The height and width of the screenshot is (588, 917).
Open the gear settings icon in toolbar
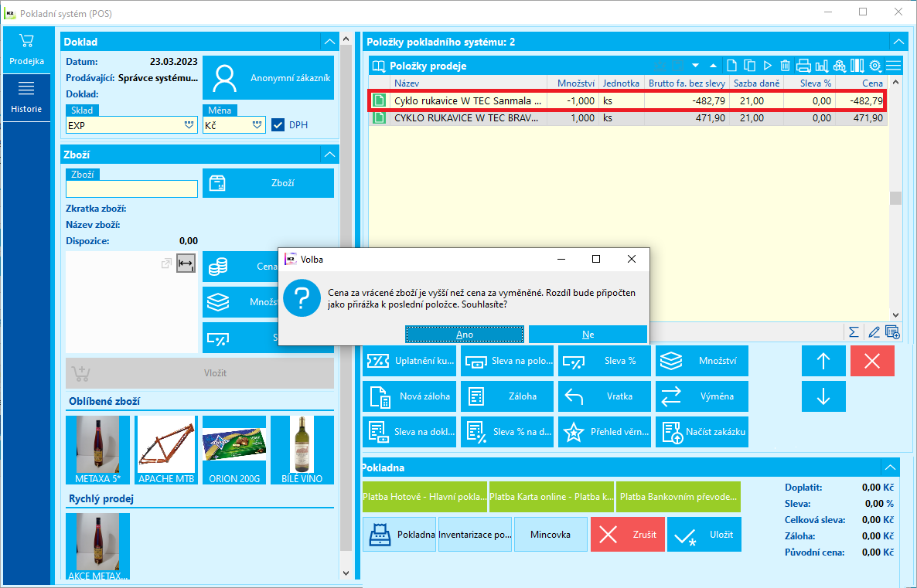(x=875, y=66)
